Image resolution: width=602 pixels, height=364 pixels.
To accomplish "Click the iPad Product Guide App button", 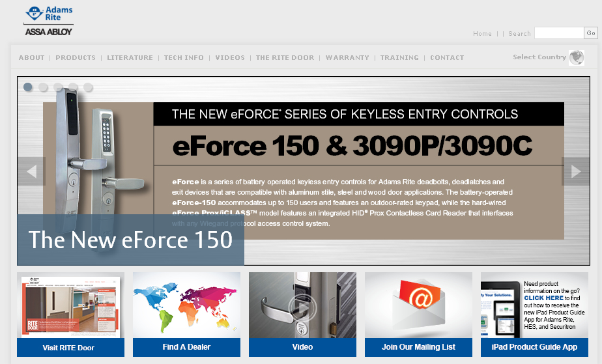I will pyautogui.click(x=534, y=347).
